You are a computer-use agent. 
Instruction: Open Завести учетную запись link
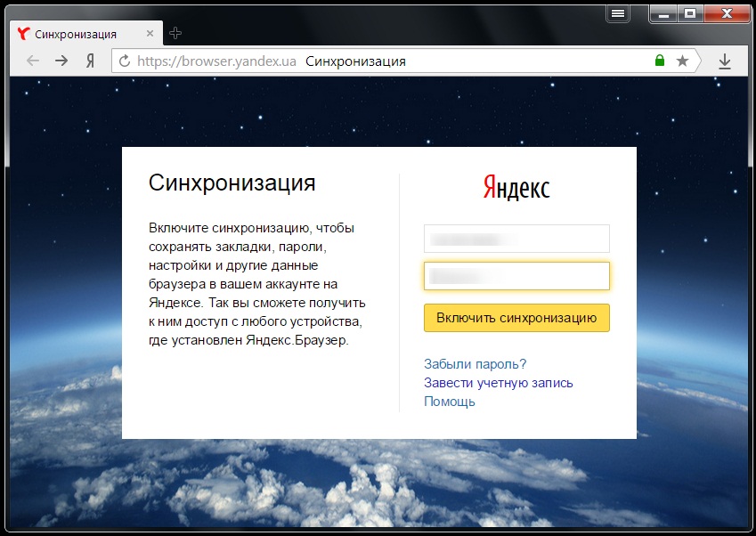coord(498,383)
